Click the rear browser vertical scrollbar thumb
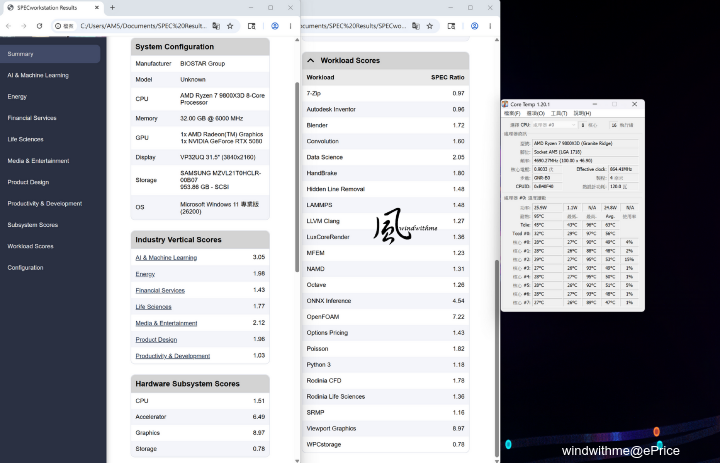The width and height of the screenshot is (720, 463). 496,358
